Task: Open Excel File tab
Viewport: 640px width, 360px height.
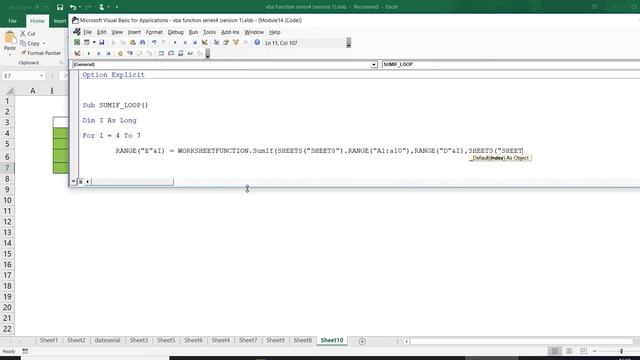Action: [x=13, y=21]
